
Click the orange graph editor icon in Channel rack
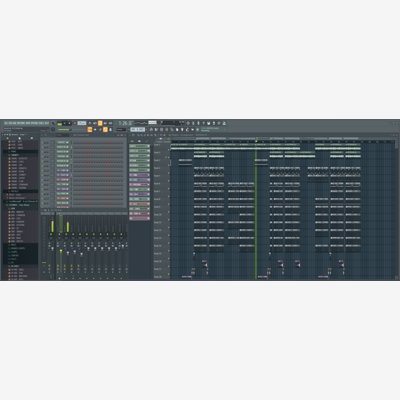point(122,135)
